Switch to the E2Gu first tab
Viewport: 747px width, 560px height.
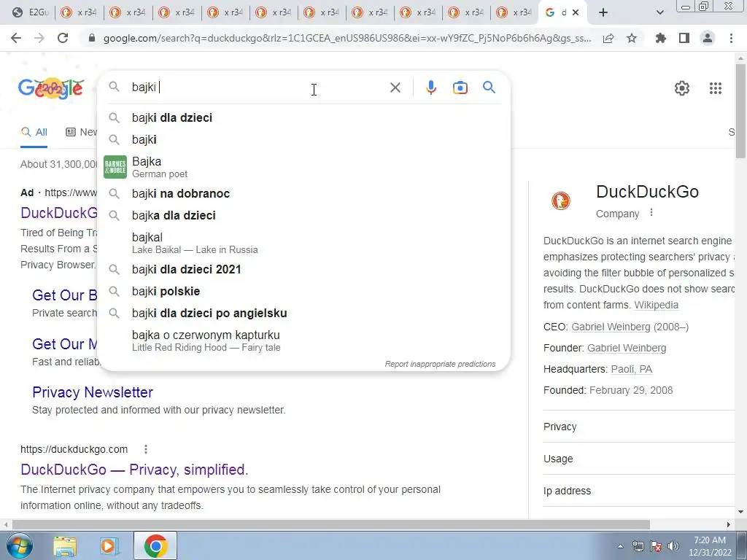pyautogui.click(x=30, y=13)
